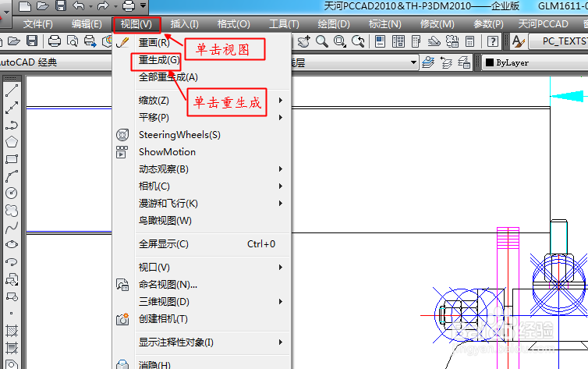Click the Plot printer icon in standard toolbar
This screenshot has width=588, height=369.
pyautogui.click(x=55, y=41)
